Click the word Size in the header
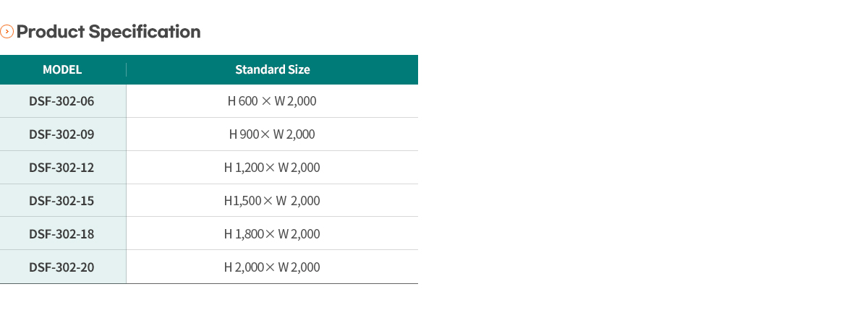Image resolution: width=868 pixels, height=310 pixels. 298,70
